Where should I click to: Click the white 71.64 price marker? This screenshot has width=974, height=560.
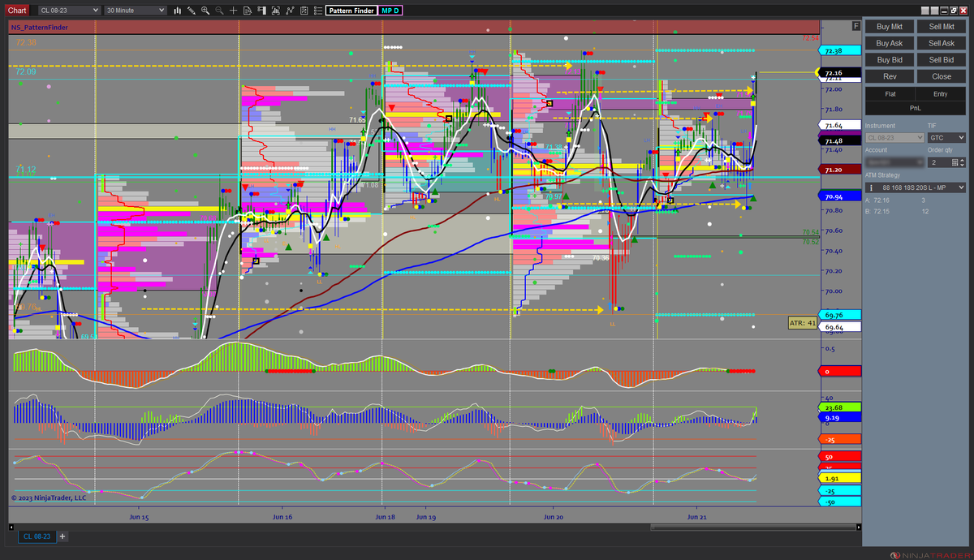tap(840, 126)
